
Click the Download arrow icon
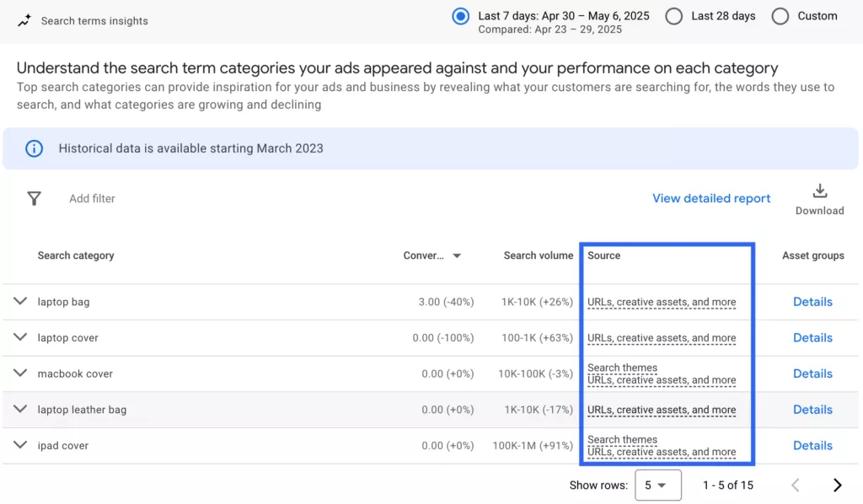[x=819, y=191]
